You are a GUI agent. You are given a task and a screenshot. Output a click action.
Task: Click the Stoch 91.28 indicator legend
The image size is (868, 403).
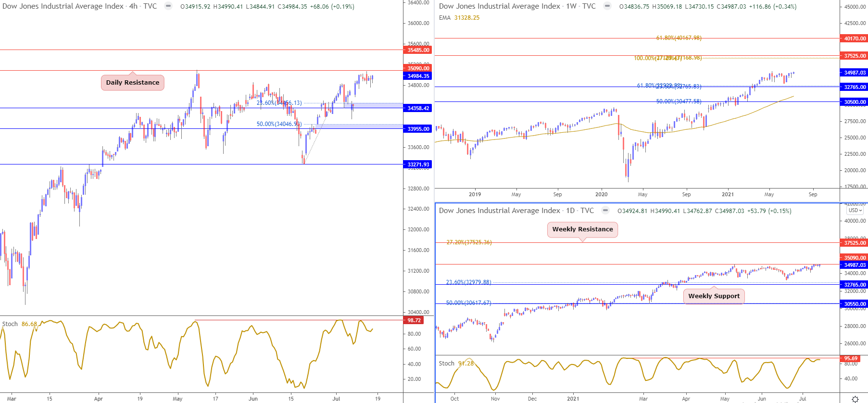(x=456, y=364)
